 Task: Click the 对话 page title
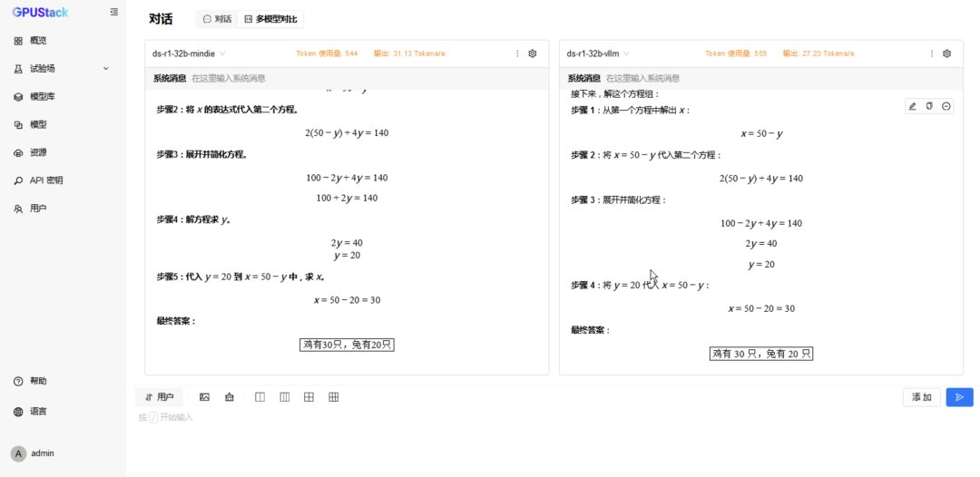(x=161, y=19)
